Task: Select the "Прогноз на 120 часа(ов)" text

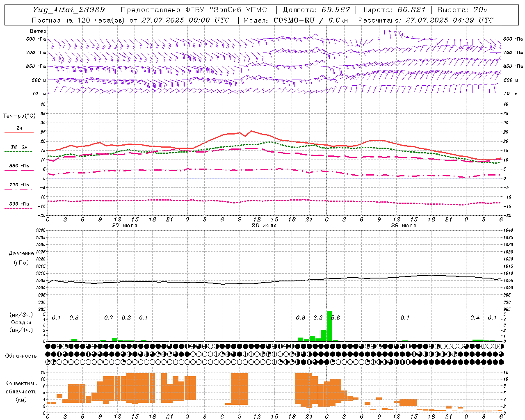Action: point(79,20)
